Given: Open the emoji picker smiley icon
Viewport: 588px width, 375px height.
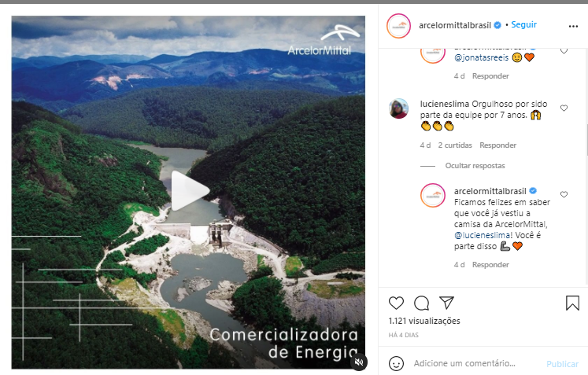Looking at the screenshot, I should click(x=397, y=363).
